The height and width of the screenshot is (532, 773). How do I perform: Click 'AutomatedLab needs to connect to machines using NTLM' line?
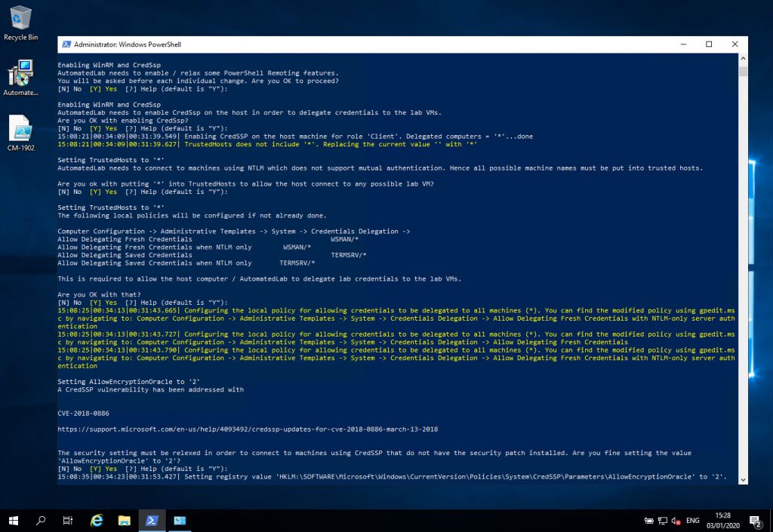tap(380, 168)
